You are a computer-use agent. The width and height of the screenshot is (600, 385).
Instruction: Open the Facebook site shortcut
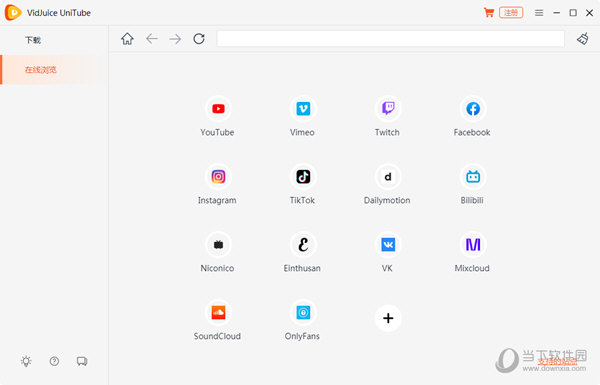(473, 109)
